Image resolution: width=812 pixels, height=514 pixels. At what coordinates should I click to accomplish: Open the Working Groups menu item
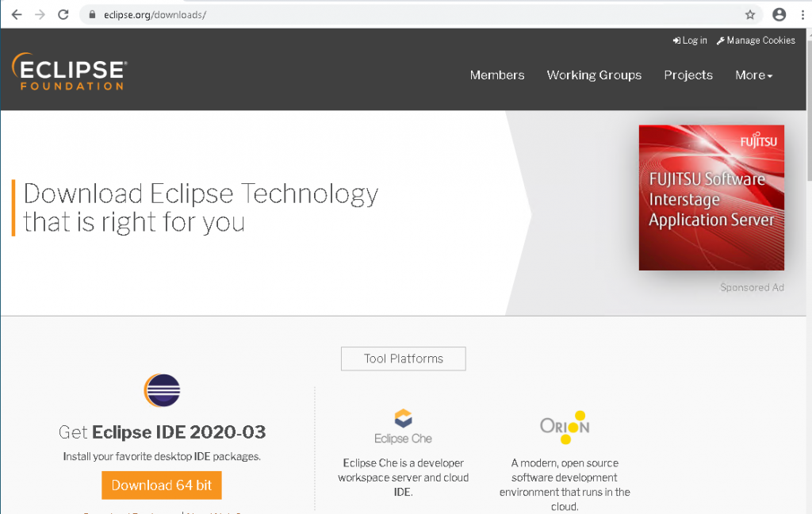[594, 75]
